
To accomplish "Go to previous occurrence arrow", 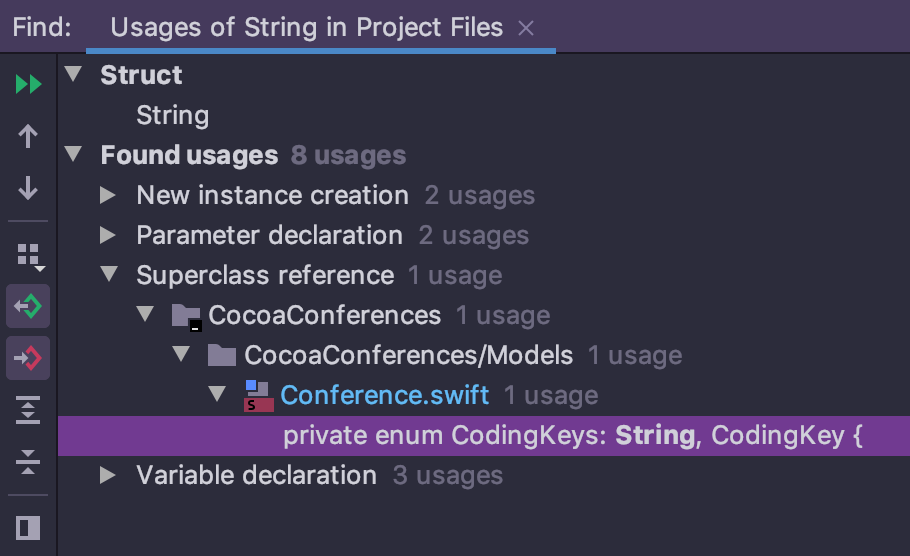I will (x=28, y=136).
